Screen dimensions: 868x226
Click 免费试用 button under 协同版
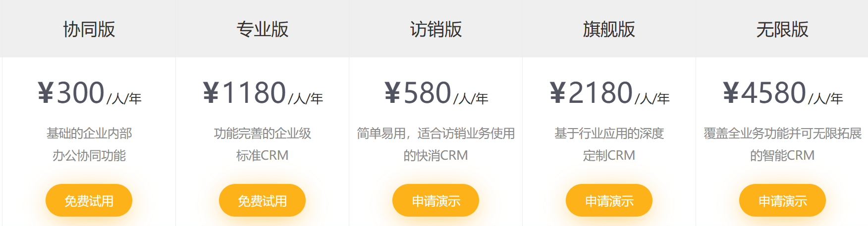89,200
